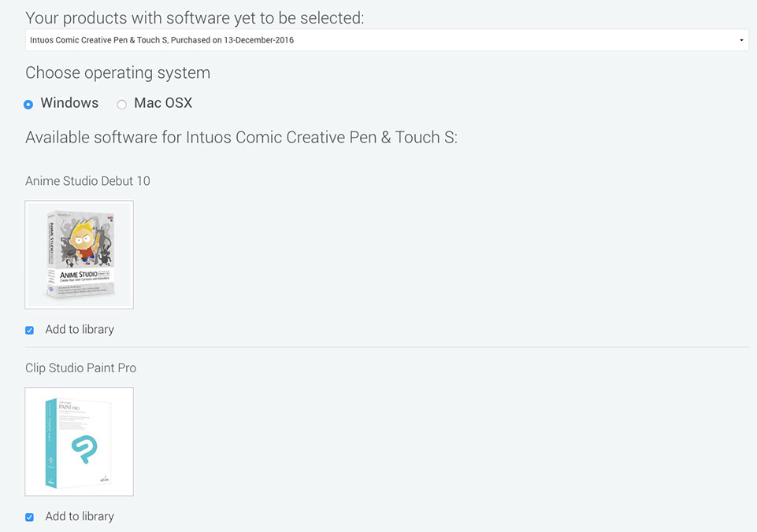The image size is (757, 532).
Task: Click the Choose operating system heading
Action: [x=118, y=73]
